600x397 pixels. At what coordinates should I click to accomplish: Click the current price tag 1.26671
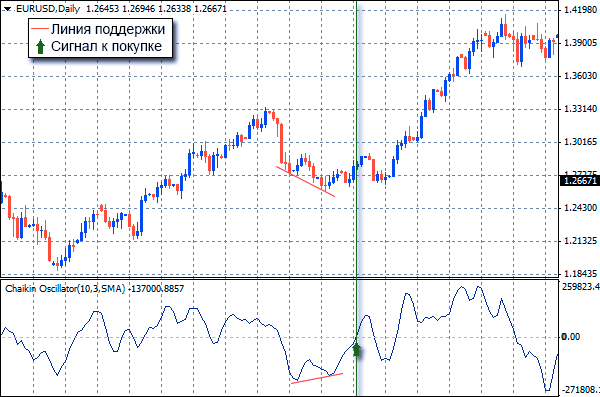point(580,180)
